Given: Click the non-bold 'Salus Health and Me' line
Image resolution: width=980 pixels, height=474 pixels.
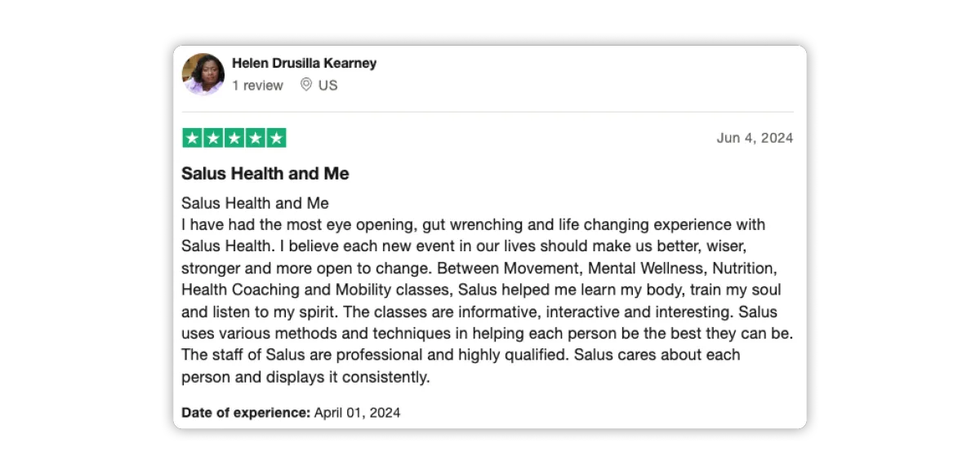Looking at the screenshot, I should point(255,203).
